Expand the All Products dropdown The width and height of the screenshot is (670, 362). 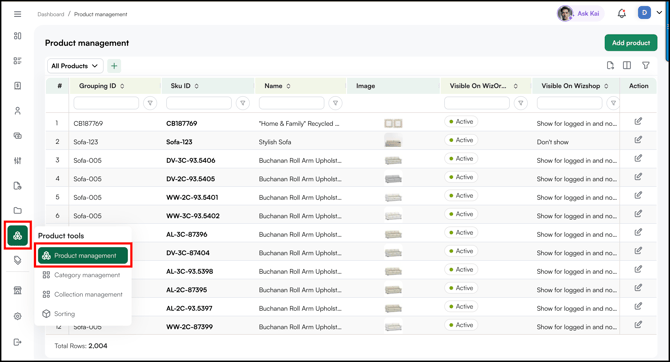pos(75,66)
